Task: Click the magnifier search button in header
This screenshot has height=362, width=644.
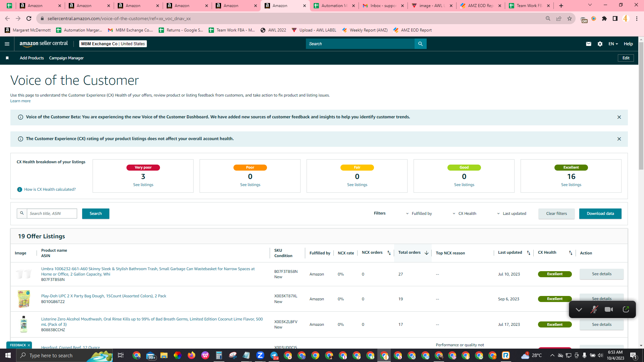Action: [x=420, y=44]
